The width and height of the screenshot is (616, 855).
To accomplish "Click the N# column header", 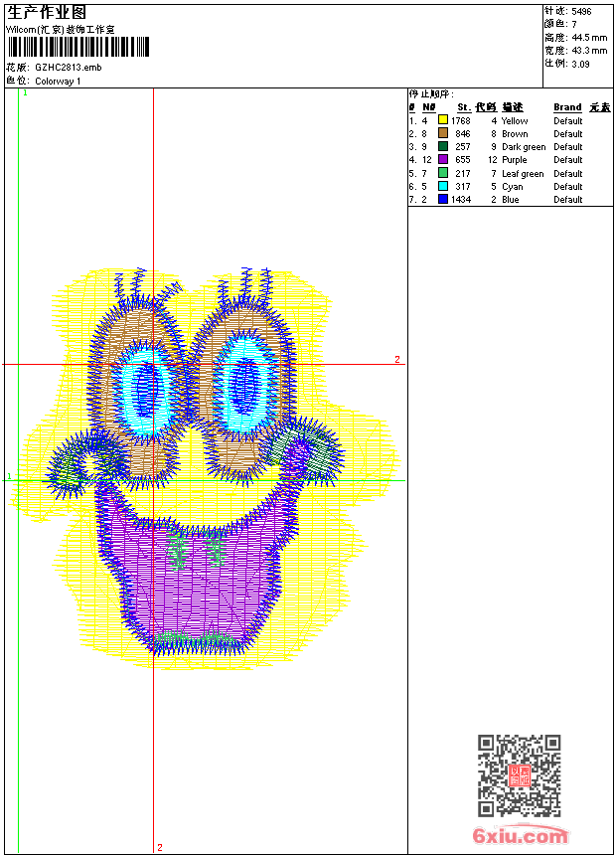I will click(429, 107).
